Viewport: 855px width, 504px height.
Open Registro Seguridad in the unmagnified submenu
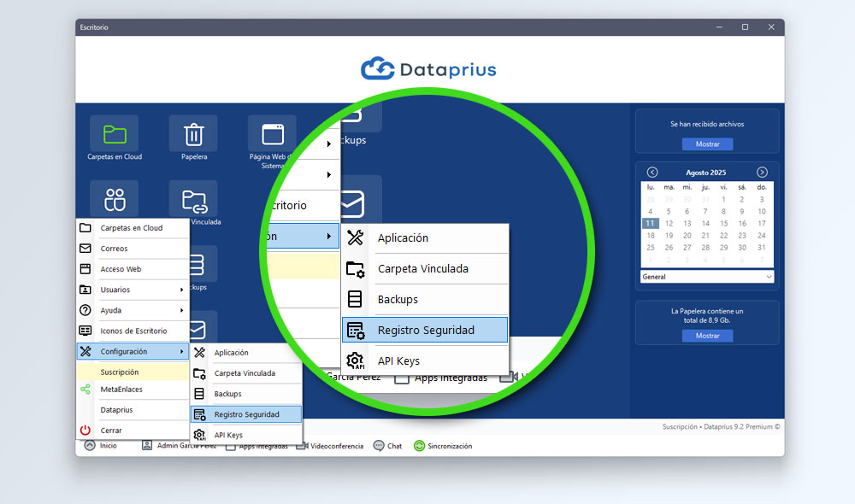[x=246, y=414]
